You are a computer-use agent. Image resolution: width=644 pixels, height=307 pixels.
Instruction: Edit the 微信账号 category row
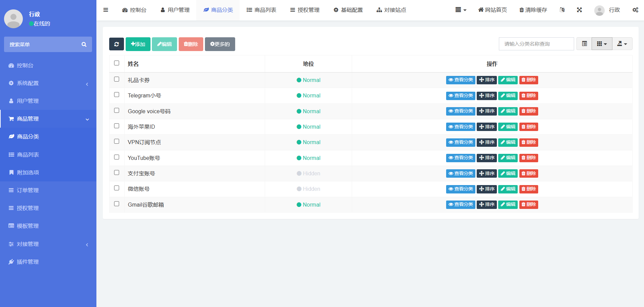click(x=508, y=189)
